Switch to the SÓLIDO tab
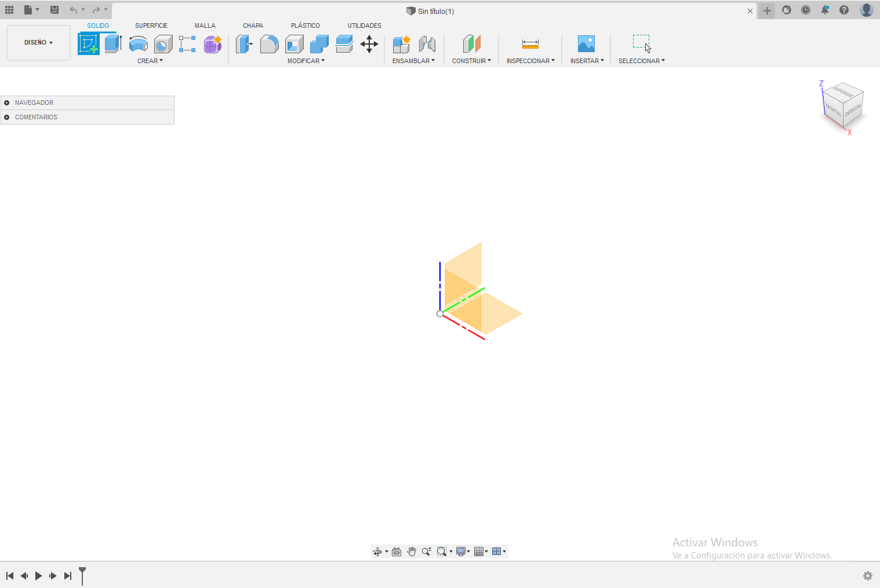 click(x=98, y=25)
